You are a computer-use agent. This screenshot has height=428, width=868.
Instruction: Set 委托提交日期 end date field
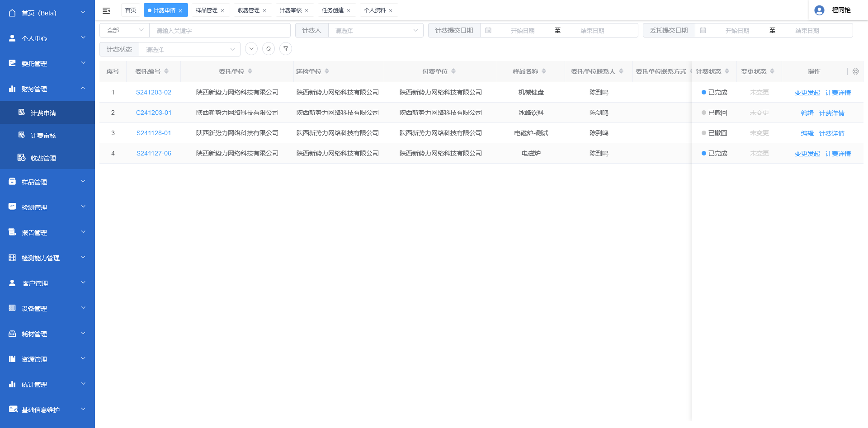tap(807, 30)
